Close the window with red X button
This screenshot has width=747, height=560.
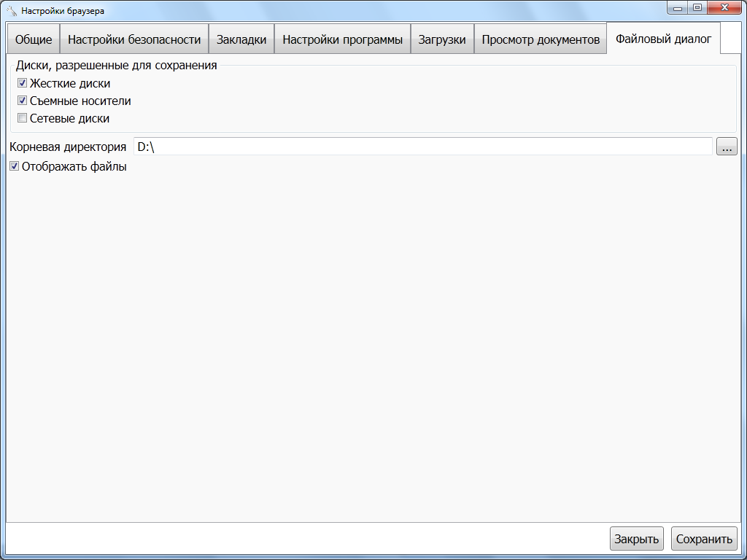coord(725,8)
